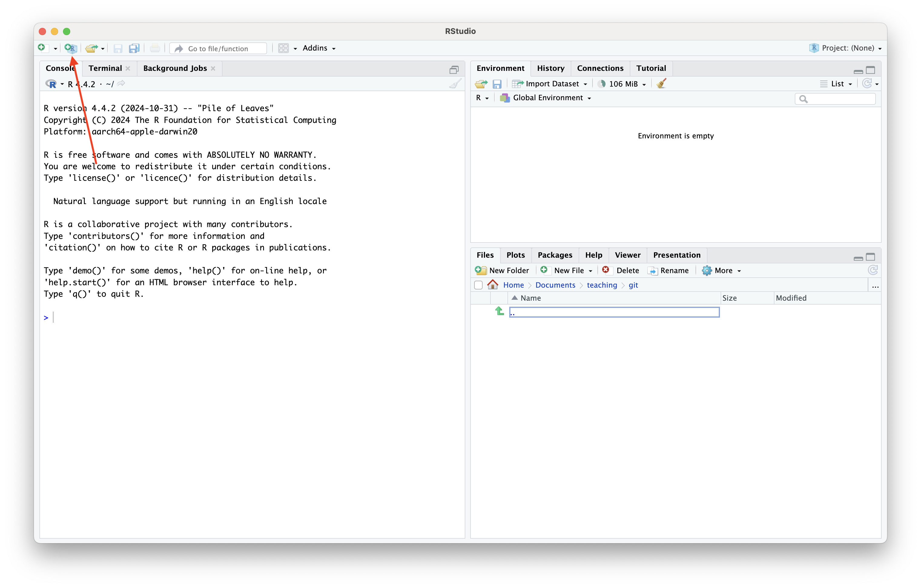Switch to the Terminal tab
The width and height of the screenshot is (921, 588).
105,68
